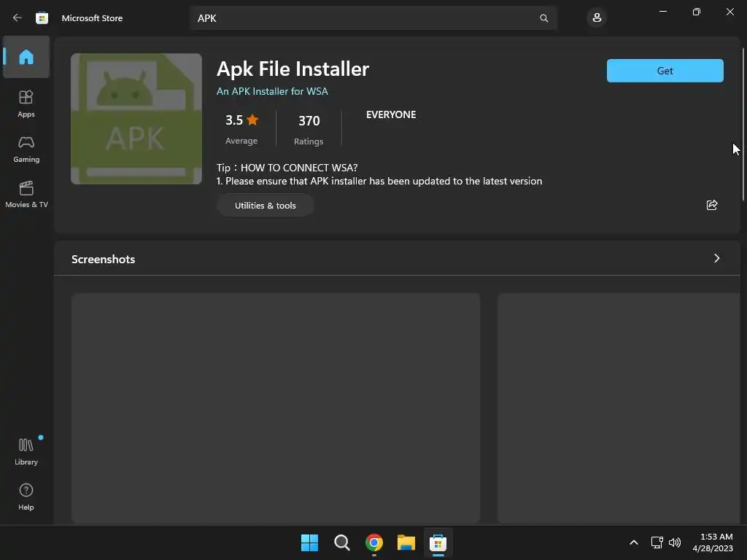Screen dimensions: 747x560
Task: Click the Apk File Installer app icon
Action: pos(136,119)
